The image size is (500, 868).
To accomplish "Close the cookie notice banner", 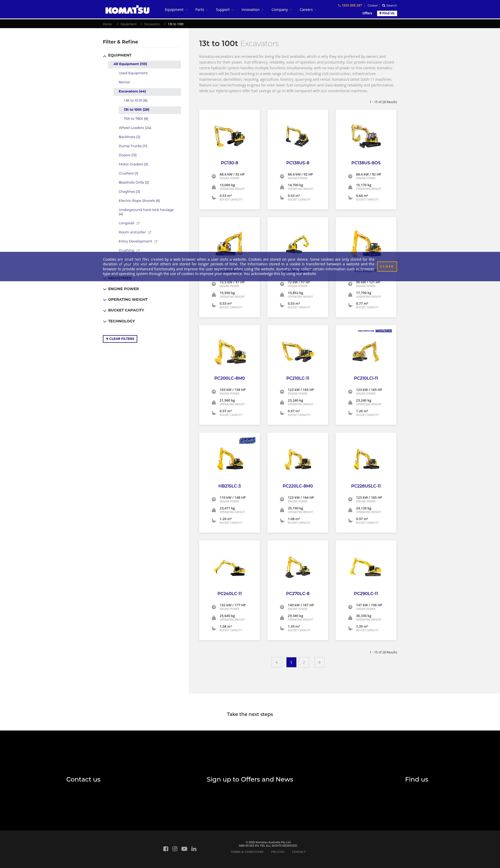I will (x=387, y=266).
